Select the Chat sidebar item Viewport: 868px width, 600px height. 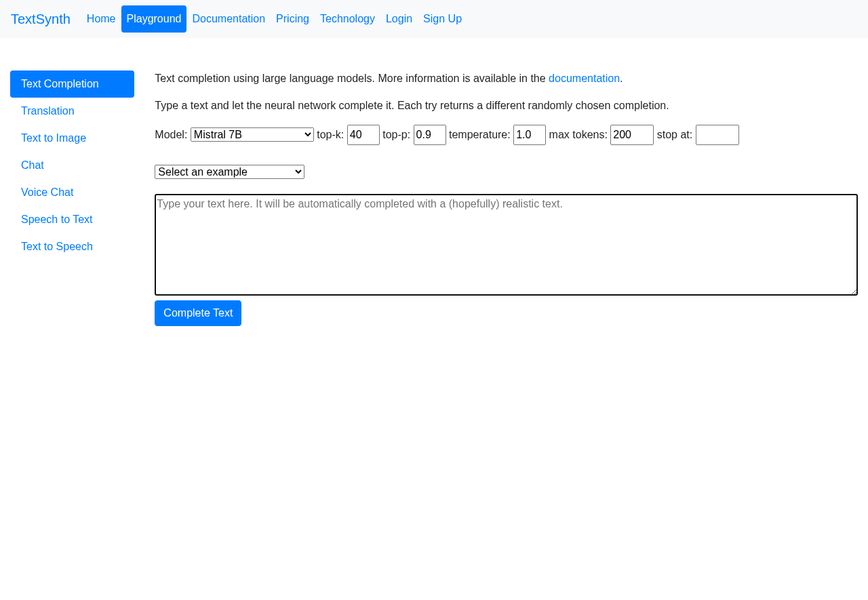(32, 163)
